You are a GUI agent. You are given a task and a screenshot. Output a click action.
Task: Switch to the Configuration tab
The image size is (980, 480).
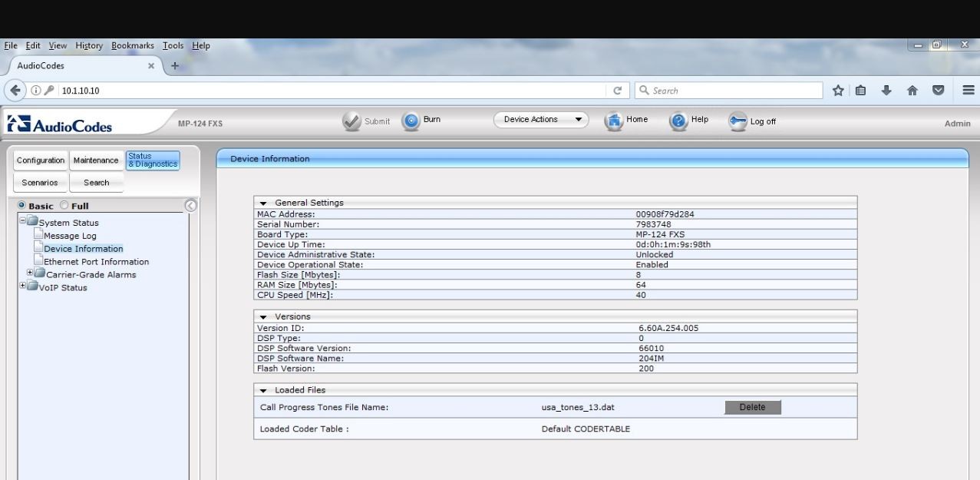pyautogui.click(x=41, y=161)
